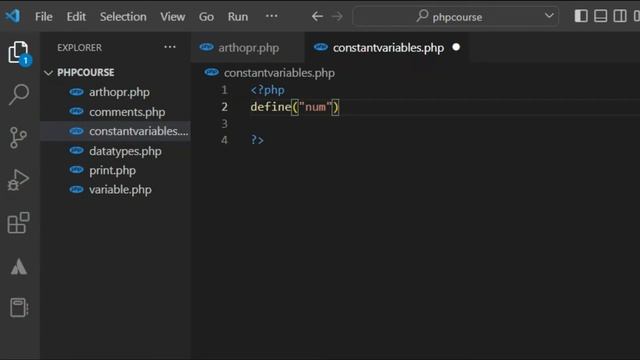Viewport: 640px width, 360px height.
Task: Open the Source Control view icon
Action: [x=18, y=138]
